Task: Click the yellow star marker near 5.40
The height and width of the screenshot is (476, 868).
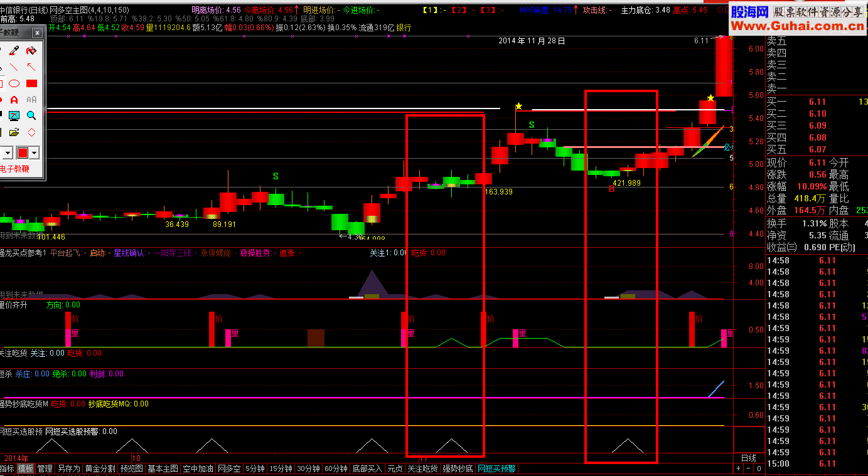Action: click(518, 107)
